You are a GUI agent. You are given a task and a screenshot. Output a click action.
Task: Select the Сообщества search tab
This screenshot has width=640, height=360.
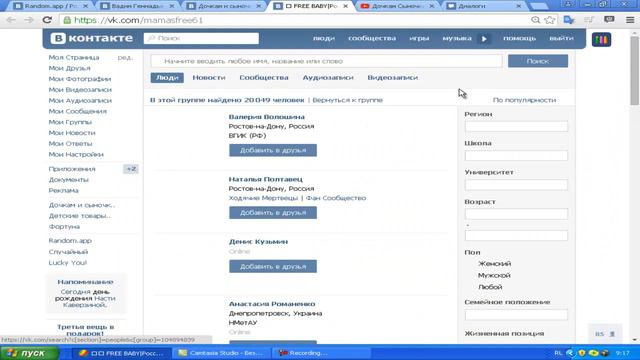pos(264,78)
